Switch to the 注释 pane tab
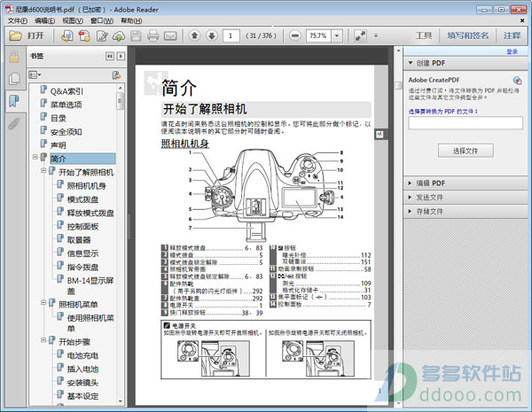The image size is (532, 412). pyautogui.click(x=512, y=35)
